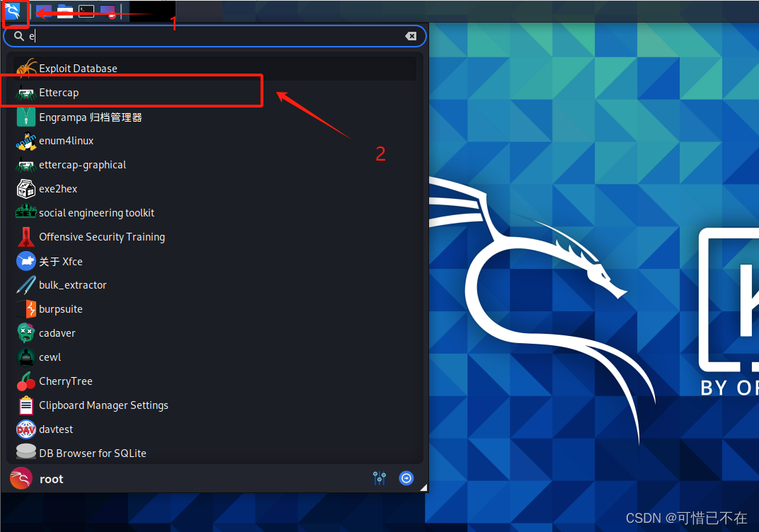The image size is (759, 532).
Task: Click the enum4linux penguin icon
Action: click(26, 141)
